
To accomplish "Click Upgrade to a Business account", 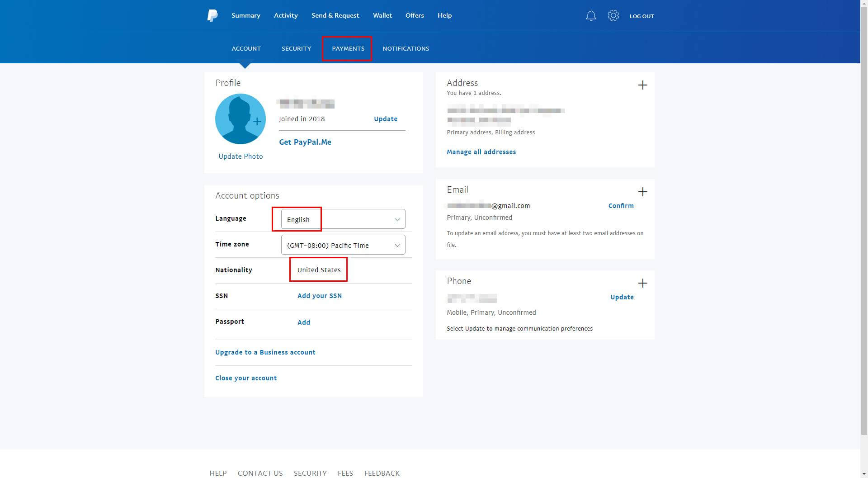I will [265, 352].
